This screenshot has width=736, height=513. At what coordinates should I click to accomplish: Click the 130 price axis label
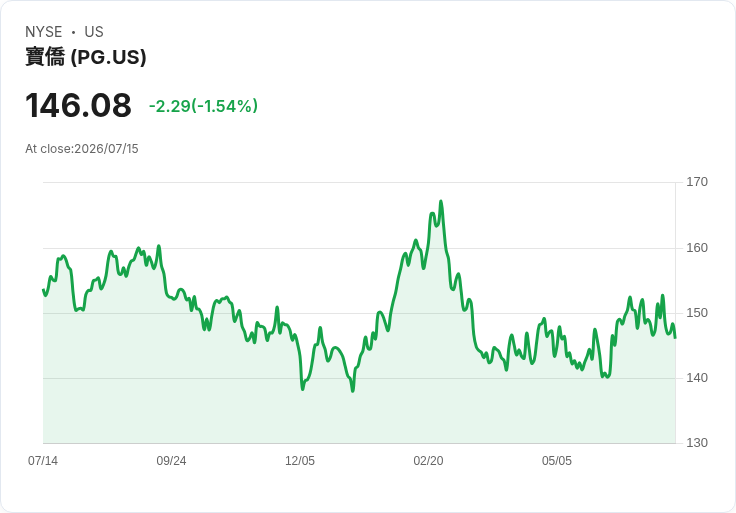click(x=697, y=443)
